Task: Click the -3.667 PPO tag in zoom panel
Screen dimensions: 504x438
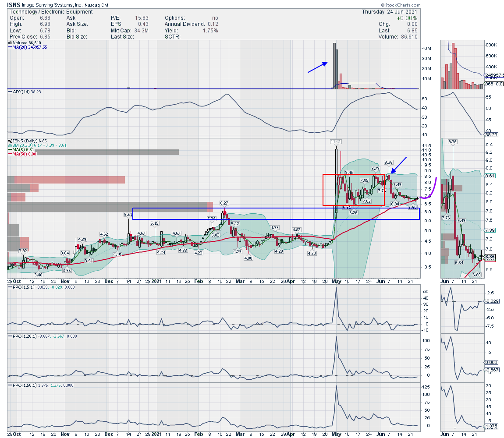Action: click(x=492, y=370)
